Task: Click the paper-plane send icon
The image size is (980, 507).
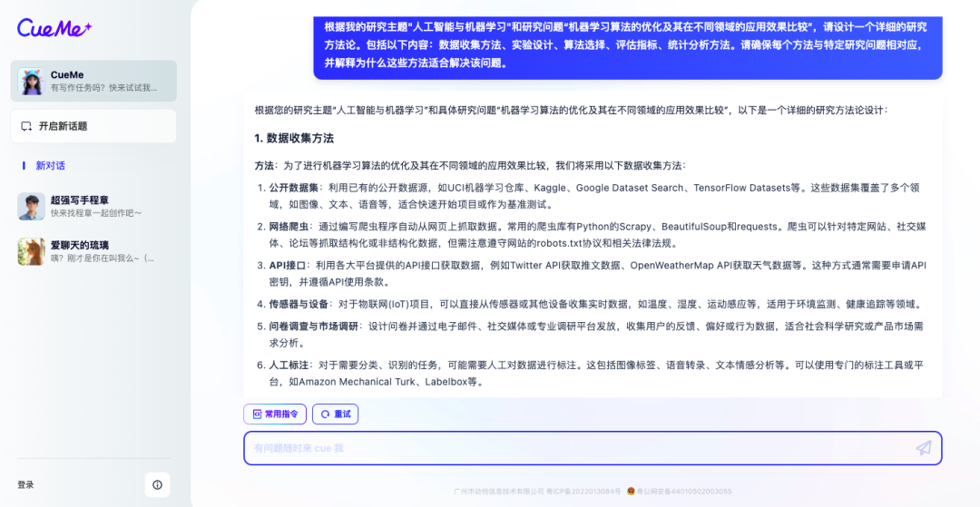Action: click(924, 448)
